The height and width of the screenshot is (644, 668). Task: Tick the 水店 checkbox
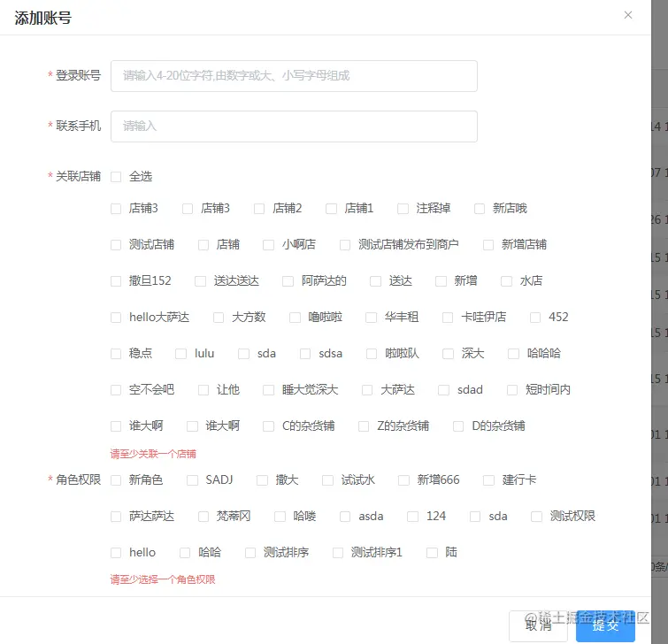click(506, 281)
